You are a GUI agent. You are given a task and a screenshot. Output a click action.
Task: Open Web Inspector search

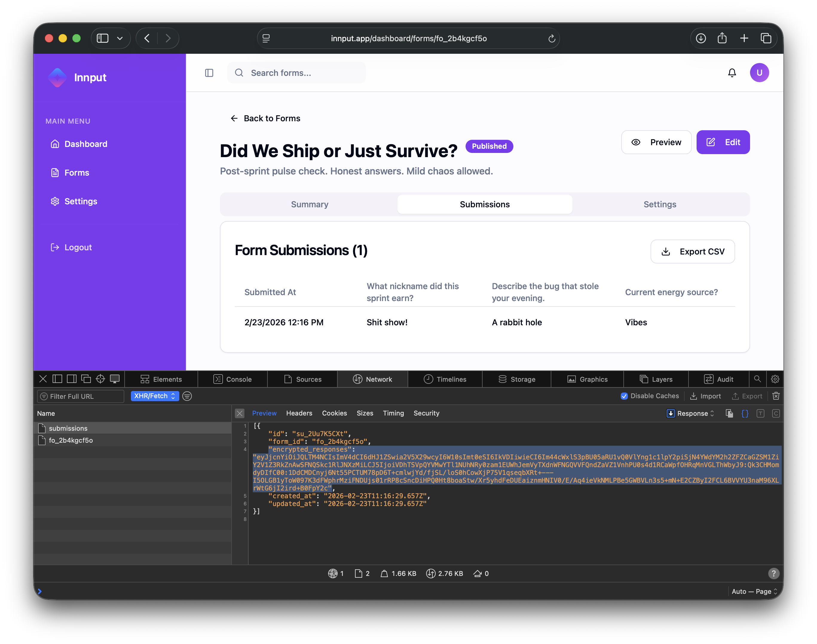pos(758,379)
